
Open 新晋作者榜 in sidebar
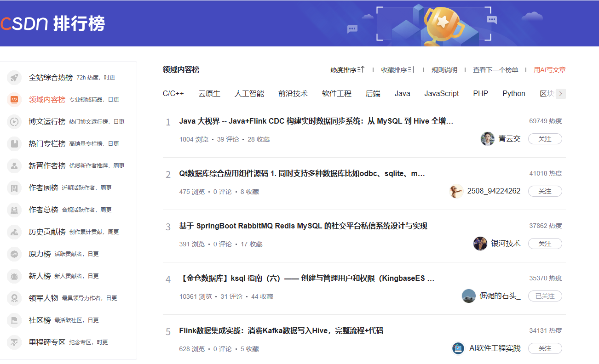(47, 166)
